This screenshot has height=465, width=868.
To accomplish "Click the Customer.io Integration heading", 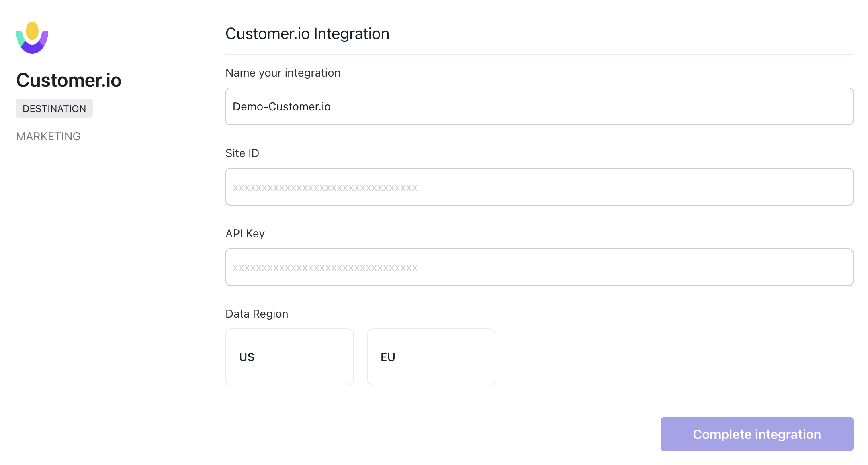I will coord(307,34).
